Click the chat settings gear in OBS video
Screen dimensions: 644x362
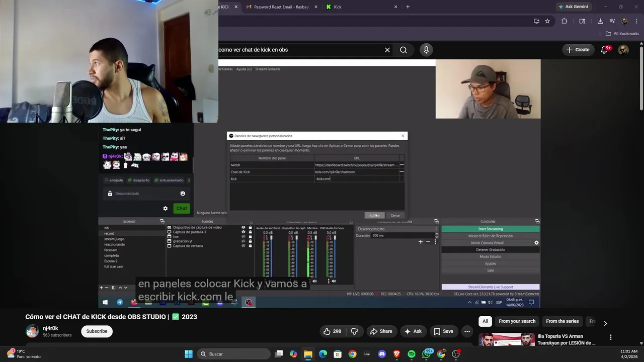coord(165,208)
